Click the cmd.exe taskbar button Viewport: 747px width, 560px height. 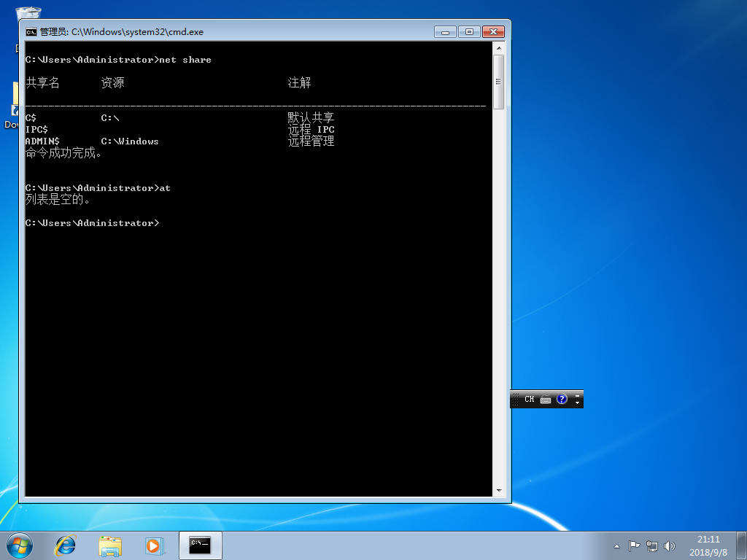(200, 545)
